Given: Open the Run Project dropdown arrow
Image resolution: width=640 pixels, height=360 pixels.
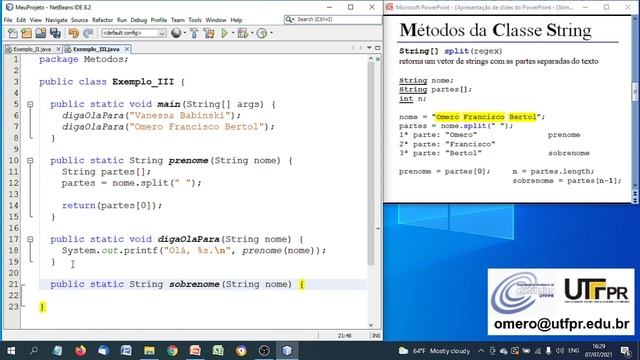Looking at the screenshot, I should 233,33.
